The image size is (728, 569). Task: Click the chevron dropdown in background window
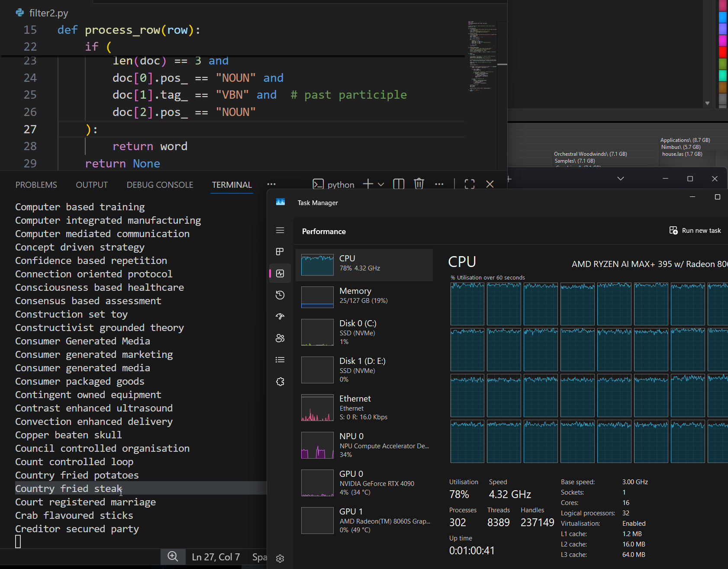click(620, 179)
